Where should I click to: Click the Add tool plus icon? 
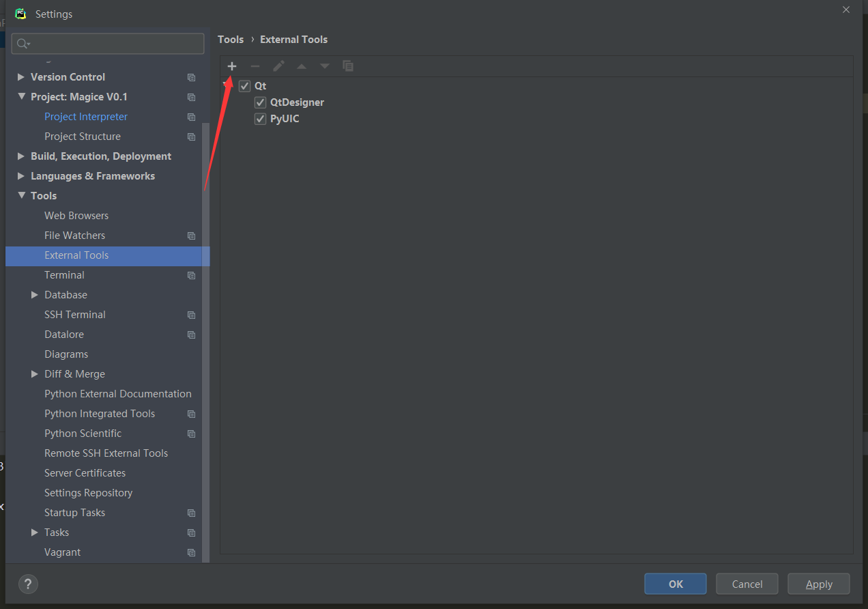[x=232, y=66]
